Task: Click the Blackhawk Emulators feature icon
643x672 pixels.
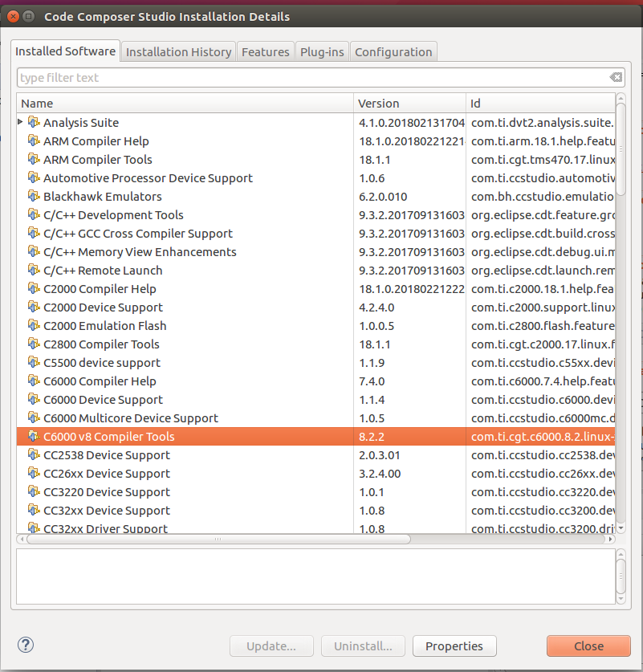Action: 34,196
